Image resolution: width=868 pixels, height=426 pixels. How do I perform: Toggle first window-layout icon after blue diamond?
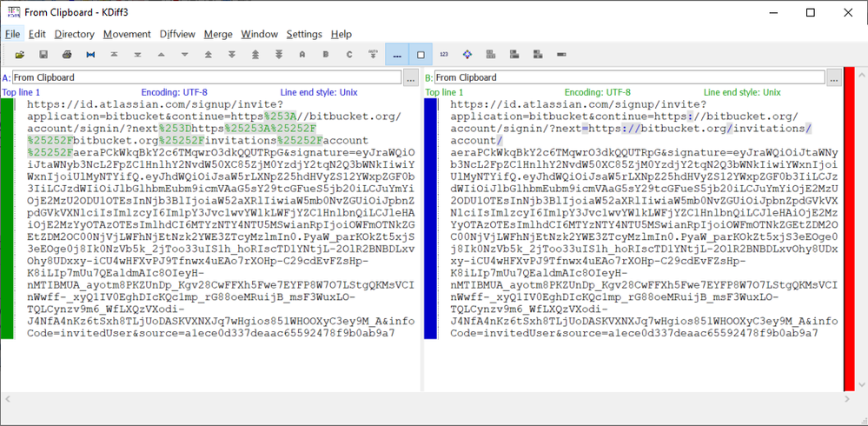(490, 55)
